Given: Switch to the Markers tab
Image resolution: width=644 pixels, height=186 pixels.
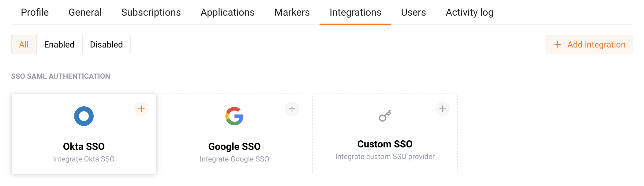Looking at the screenshot, I should click(292, 12).
